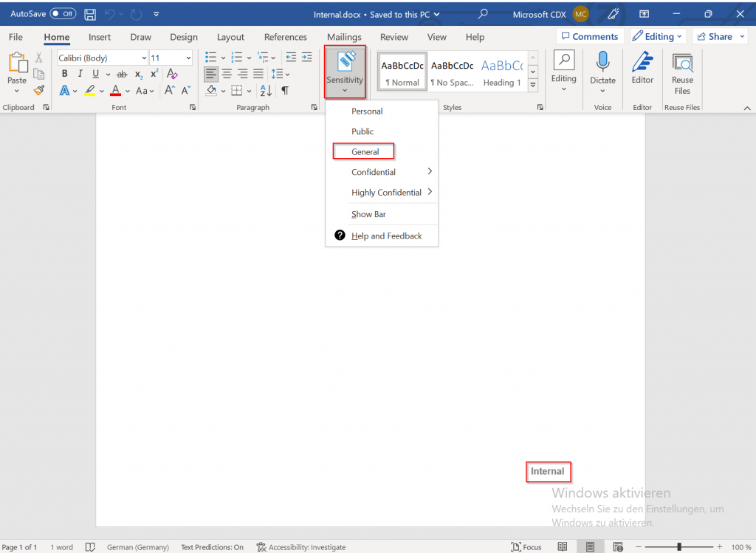Click the Format Painter brush icon
The image size is (756, 553).
click(x=39, y=91)
